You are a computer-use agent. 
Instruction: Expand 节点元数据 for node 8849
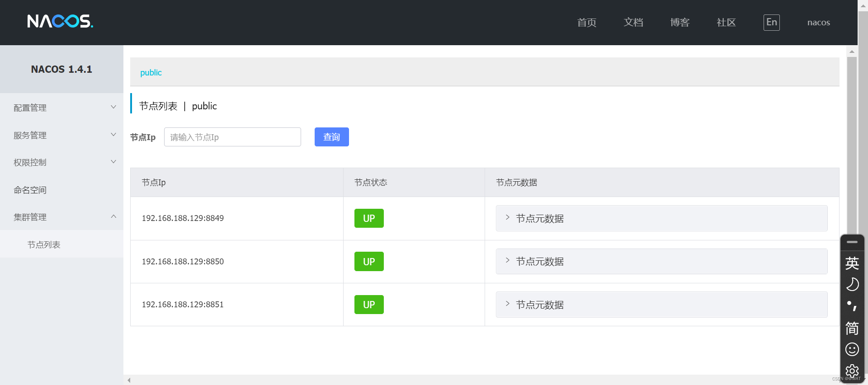click(x=662, y=218)
